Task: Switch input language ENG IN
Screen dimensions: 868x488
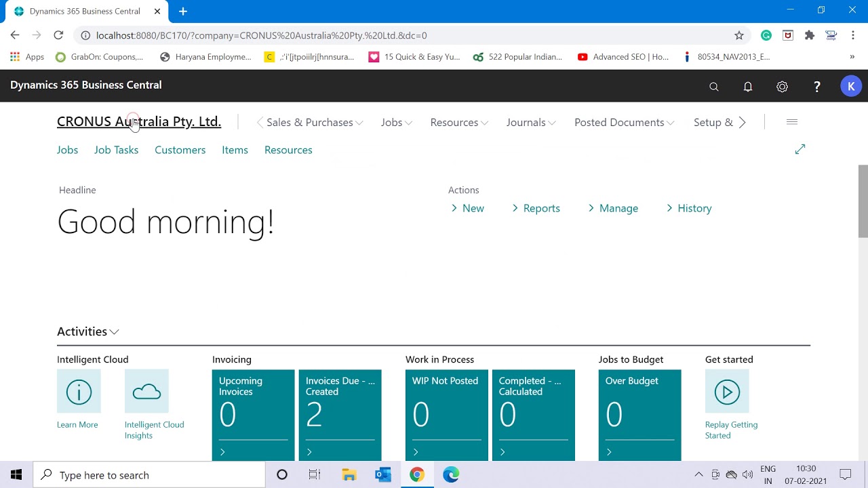Action: 768,474
